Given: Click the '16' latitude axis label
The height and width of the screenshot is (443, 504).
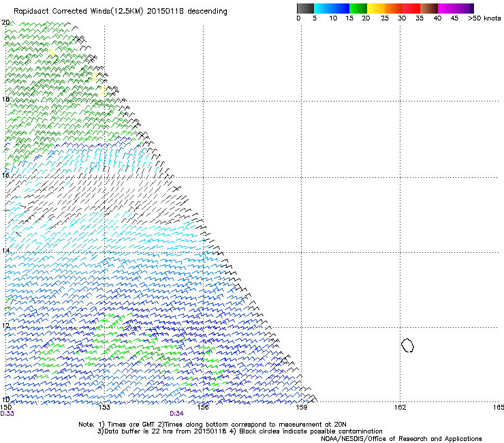Looking at the screenshot, I should [x=5, y=175].
